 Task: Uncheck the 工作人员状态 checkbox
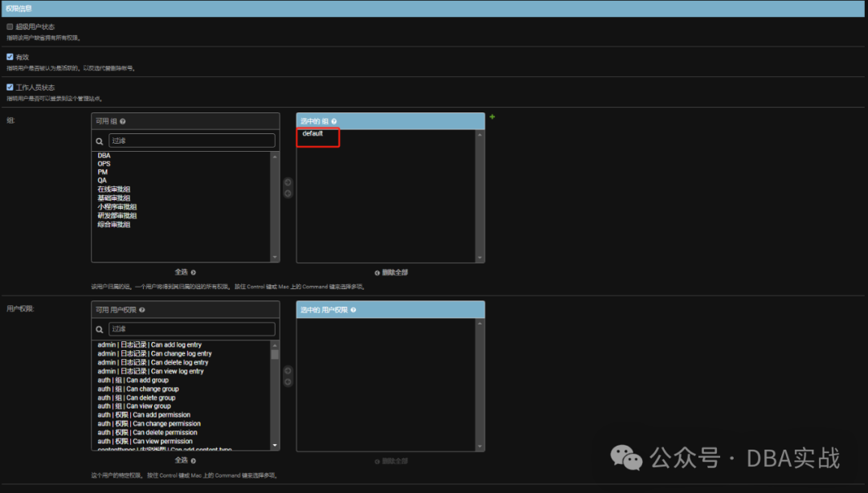pos(10,87)
